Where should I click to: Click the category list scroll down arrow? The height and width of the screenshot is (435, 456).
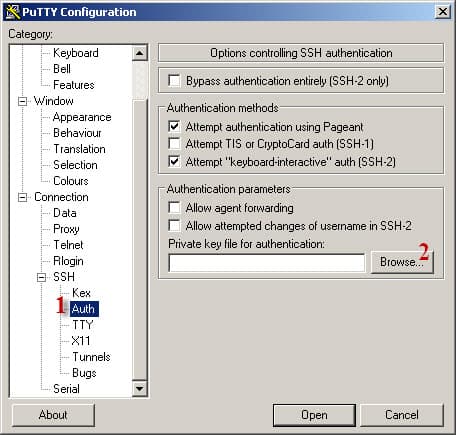pyautogui.click(x=139, y=388)
